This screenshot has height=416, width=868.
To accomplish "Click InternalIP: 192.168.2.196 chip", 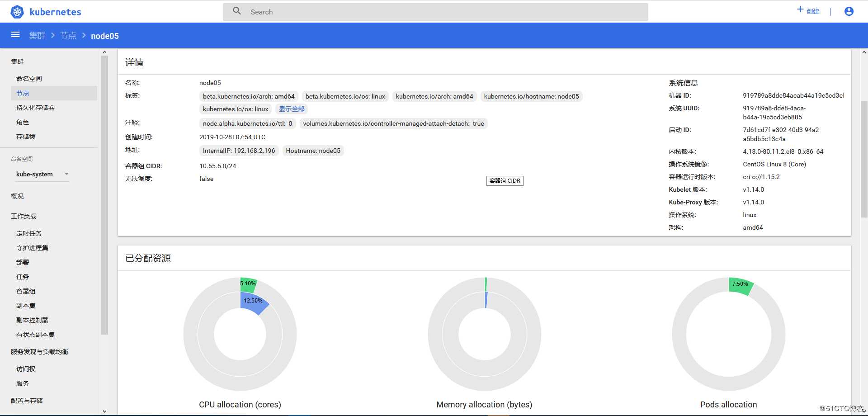I will coord(239,151).
